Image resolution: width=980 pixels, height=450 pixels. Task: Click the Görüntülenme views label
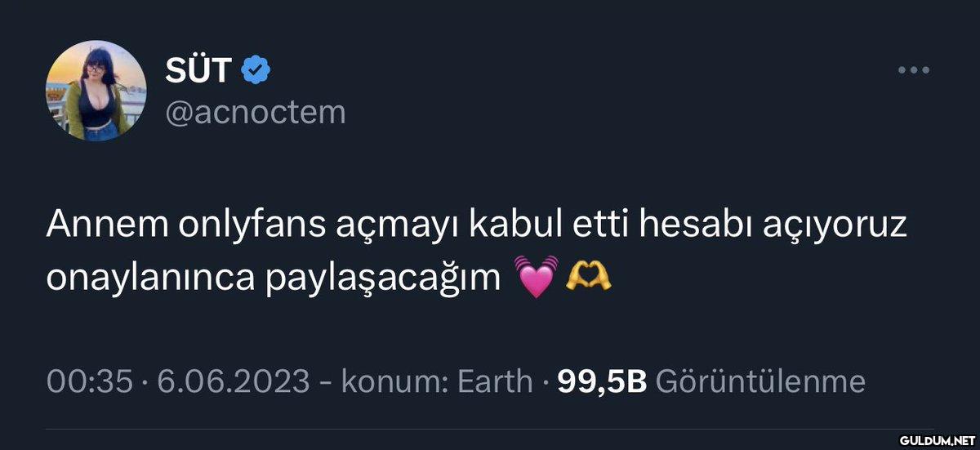point(759,381)
